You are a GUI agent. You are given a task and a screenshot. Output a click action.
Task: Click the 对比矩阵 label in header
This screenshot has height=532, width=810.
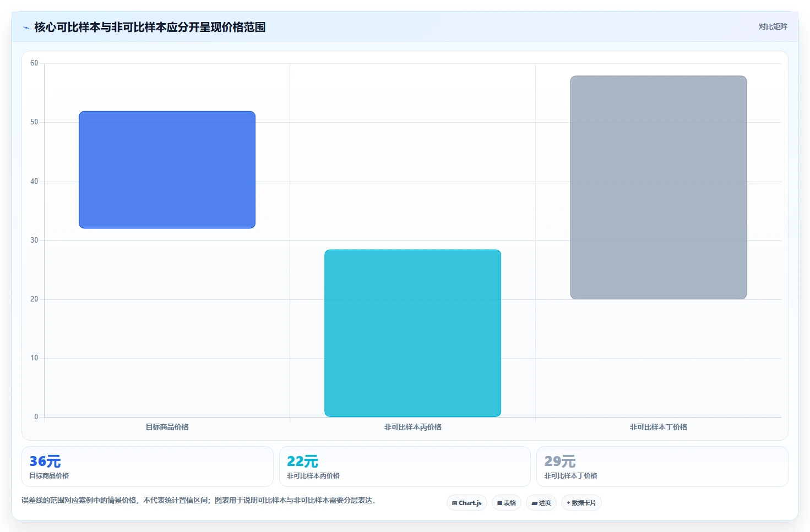[773, 26]
